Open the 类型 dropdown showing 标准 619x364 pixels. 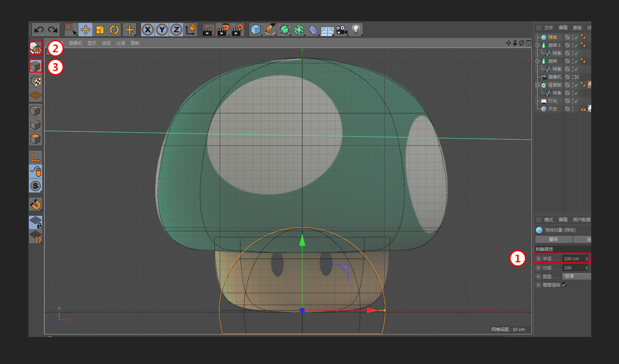click(576, 276)
